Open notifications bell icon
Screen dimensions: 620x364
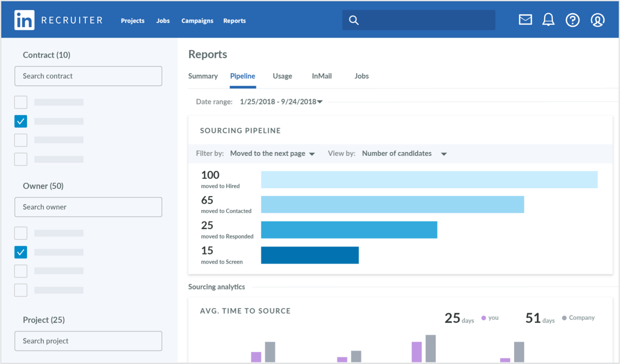[548, 20]
